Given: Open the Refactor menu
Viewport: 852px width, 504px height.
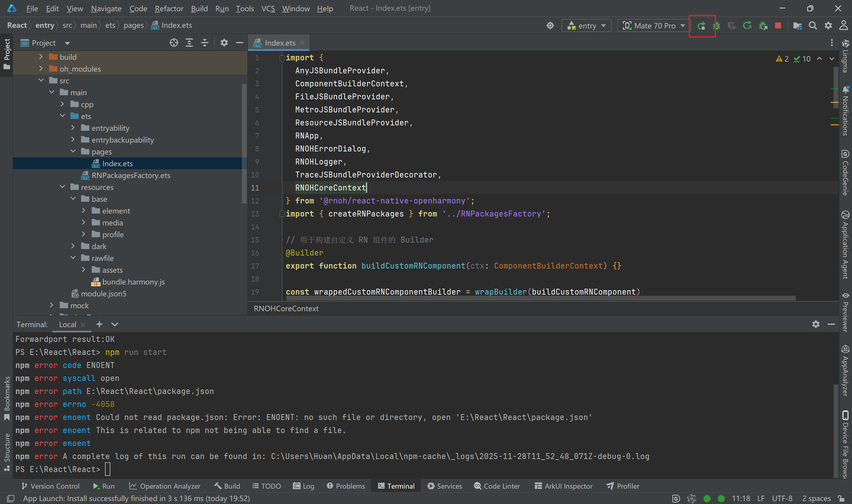Looking at the screenshot, I should pos(169,9).
